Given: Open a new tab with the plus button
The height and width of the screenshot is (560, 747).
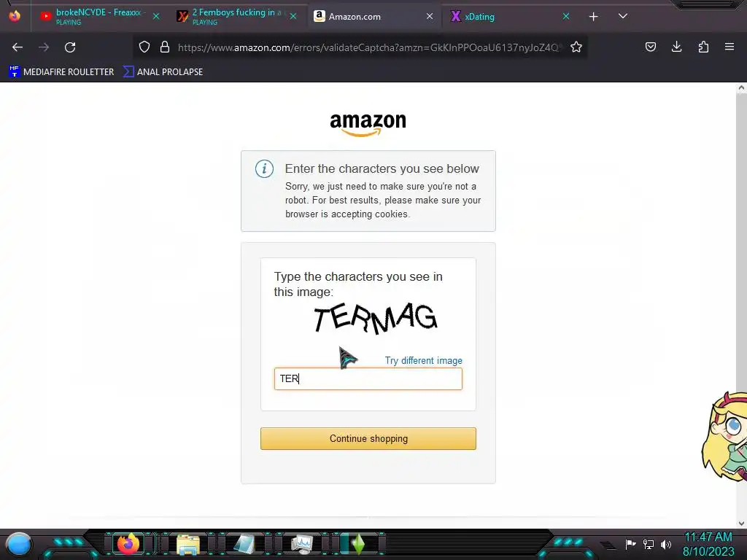Looking at the screenshot, I should (x=593, y=17).
